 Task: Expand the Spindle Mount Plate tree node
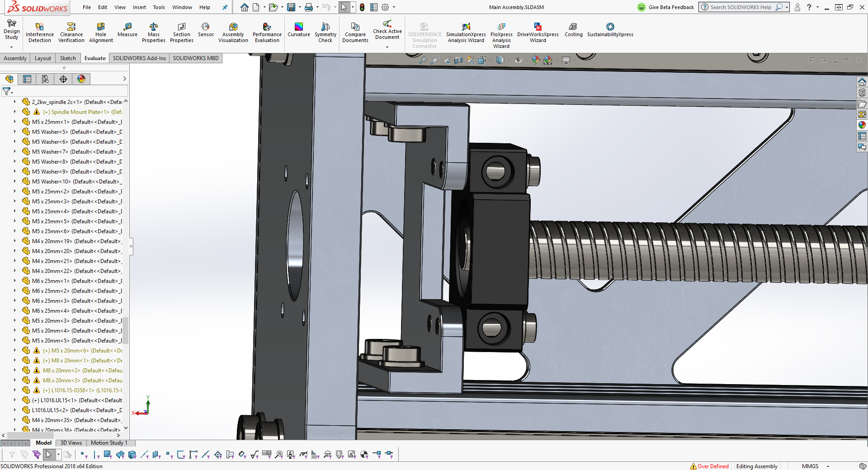pos(15,112)
